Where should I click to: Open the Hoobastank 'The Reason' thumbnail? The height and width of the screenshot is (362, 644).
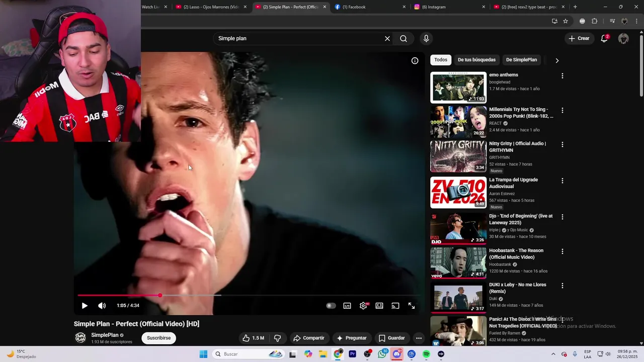[458, 263]
